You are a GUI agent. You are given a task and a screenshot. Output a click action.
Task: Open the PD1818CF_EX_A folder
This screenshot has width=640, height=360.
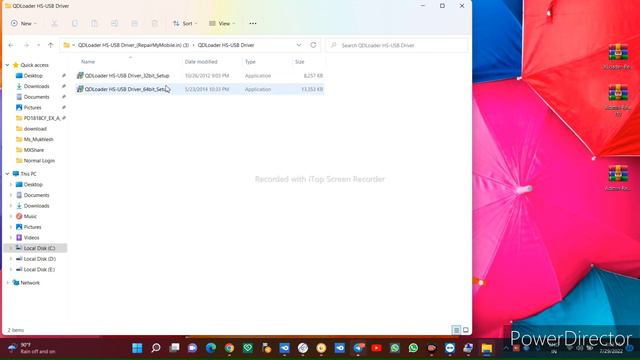[x=42, y=118]
